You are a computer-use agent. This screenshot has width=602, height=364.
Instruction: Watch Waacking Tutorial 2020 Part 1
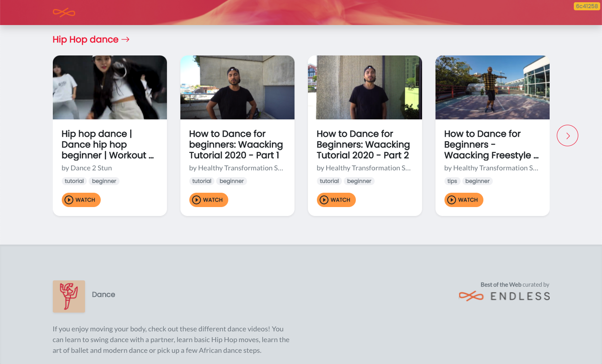[x=209, y=200]
